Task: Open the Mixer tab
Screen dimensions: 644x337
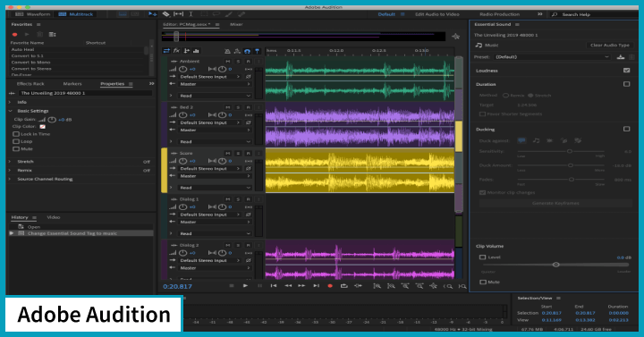Action: click(236, 25)
